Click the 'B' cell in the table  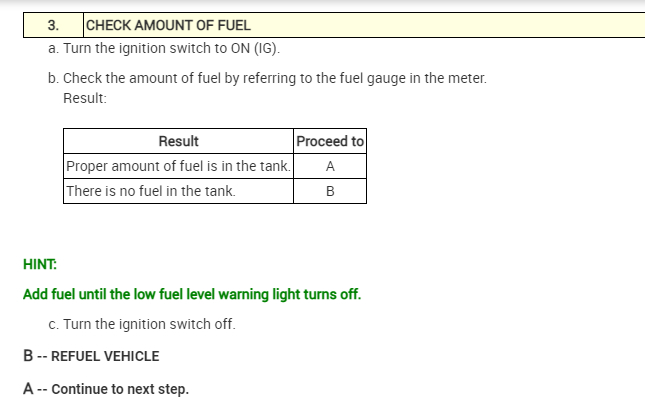pos(330,191)
